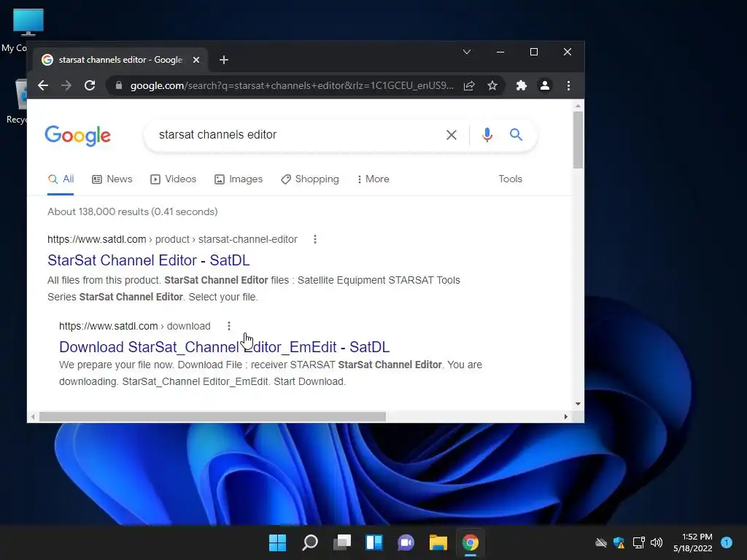Select the All results tab

61,179
